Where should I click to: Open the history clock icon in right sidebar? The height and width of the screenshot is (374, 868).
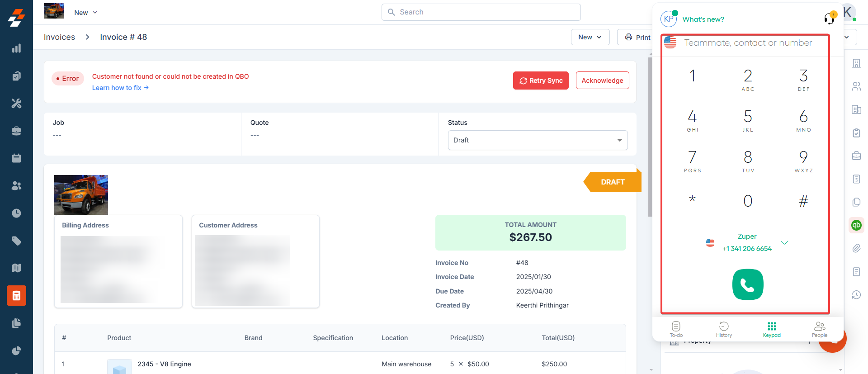click(856, 295)
